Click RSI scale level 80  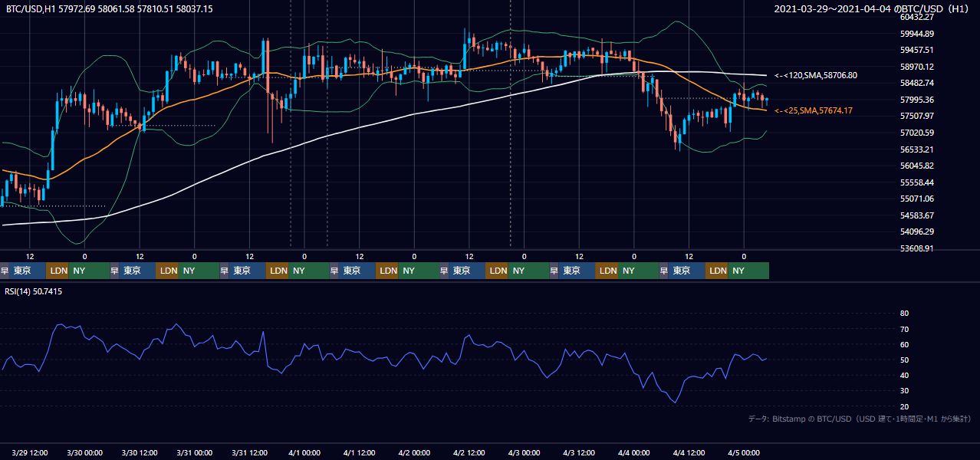tap(905, 314)
